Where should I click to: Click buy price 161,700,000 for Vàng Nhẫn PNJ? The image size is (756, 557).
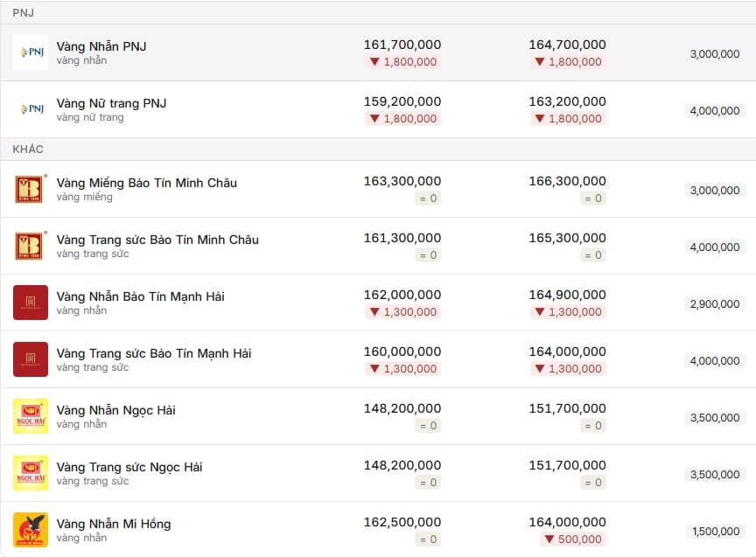(402, 45)
